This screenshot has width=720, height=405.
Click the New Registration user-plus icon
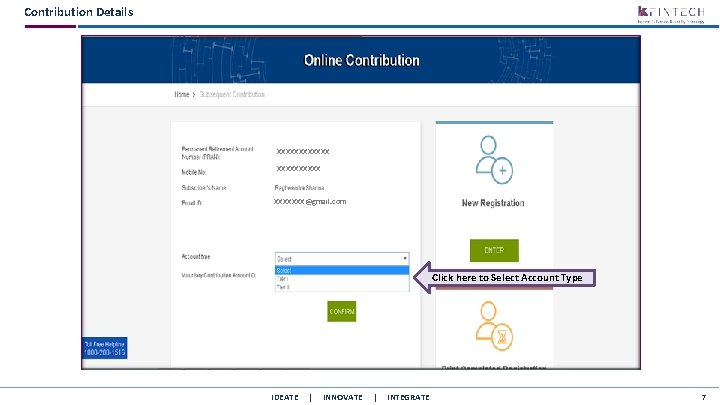coord(494,159)
